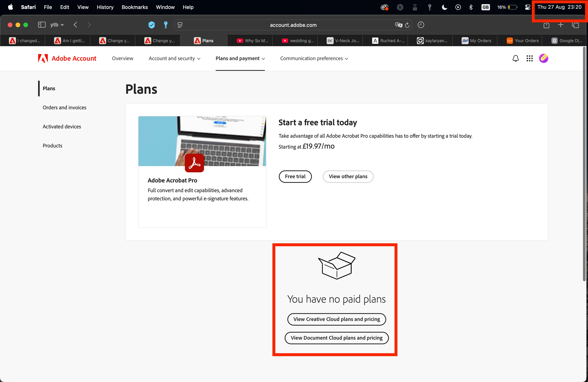Screen dimensions: 588x382
Task: Expand Account and security menu
Action: [174, 58]
